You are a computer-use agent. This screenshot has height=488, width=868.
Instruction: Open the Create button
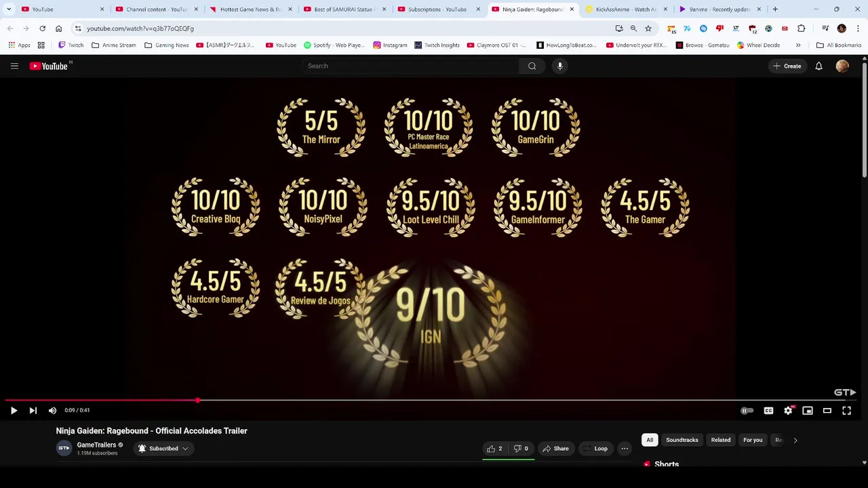click(x=787, y=66)
